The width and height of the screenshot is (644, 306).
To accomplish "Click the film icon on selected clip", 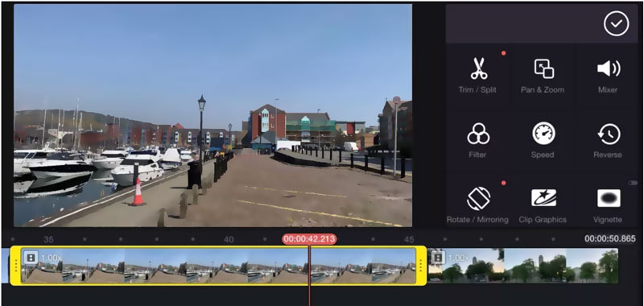I will [31, 258].
